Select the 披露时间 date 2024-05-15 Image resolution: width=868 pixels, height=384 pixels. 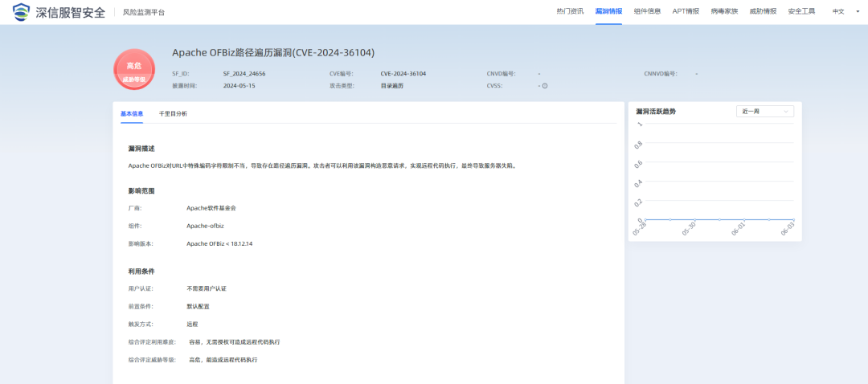tap(240, 86)
